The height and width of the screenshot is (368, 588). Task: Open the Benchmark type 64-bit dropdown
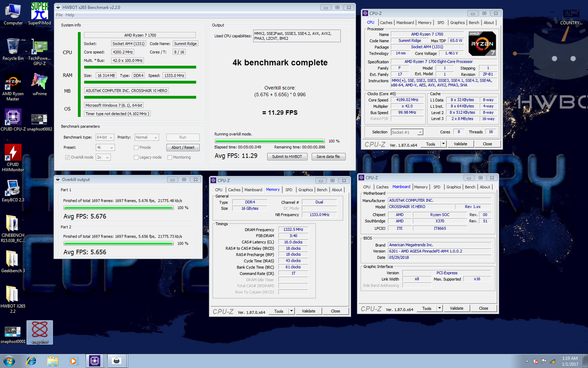[104, 137]
